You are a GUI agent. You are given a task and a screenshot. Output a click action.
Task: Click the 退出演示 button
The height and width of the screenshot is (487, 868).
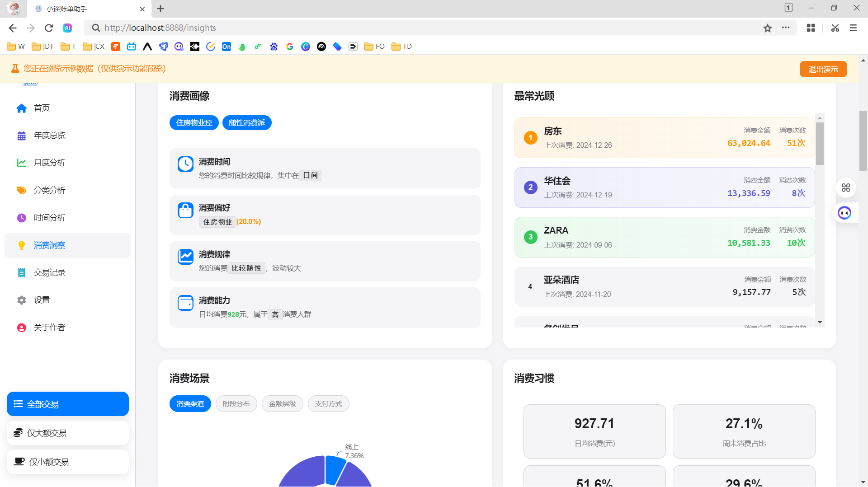(x=823, y=69)
